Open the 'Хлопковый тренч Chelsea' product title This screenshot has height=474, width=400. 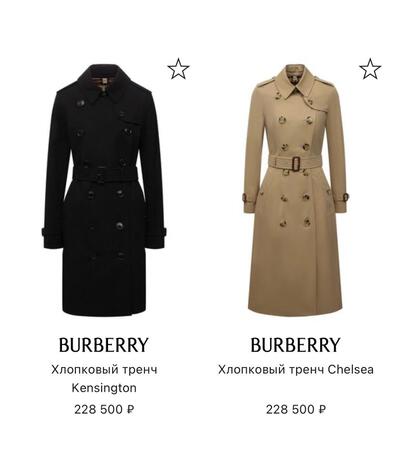(x=296, y=370)
